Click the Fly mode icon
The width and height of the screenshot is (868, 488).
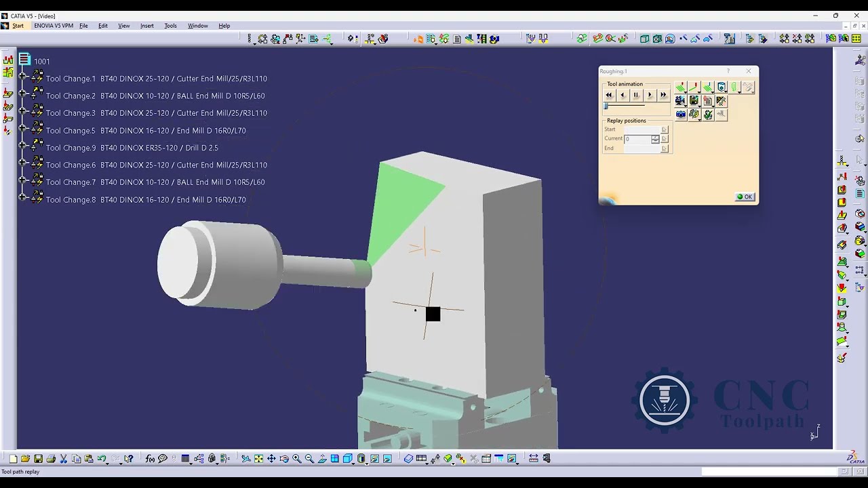(245, 459)
